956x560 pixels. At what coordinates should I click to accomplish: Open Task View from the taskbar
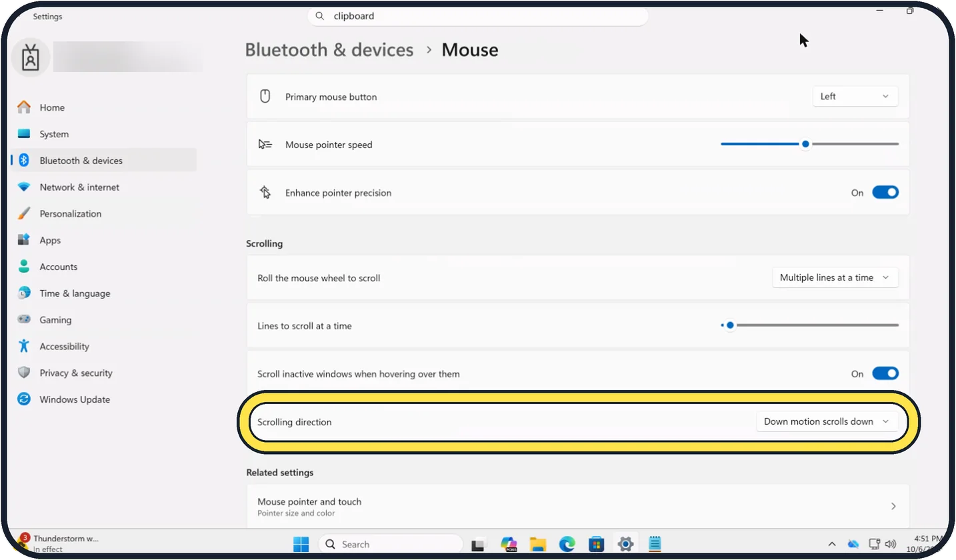(x=479, y=544)
